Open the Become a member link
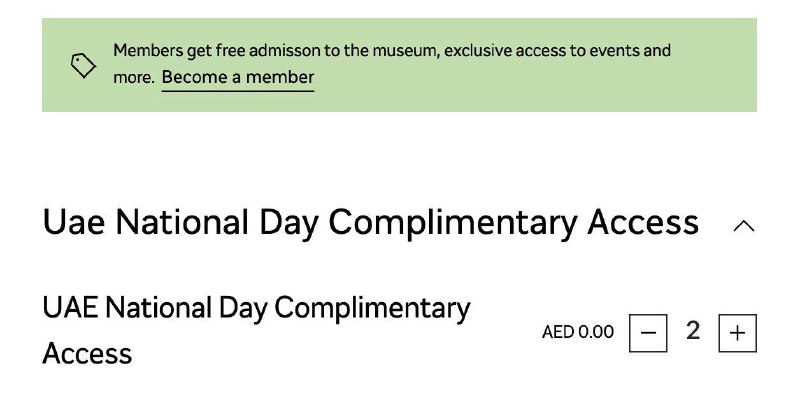800x415 pixels. (x=238, y=78)
